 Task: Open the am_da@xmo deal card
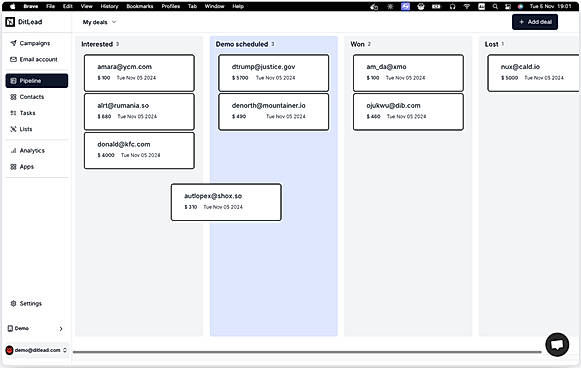408,73
